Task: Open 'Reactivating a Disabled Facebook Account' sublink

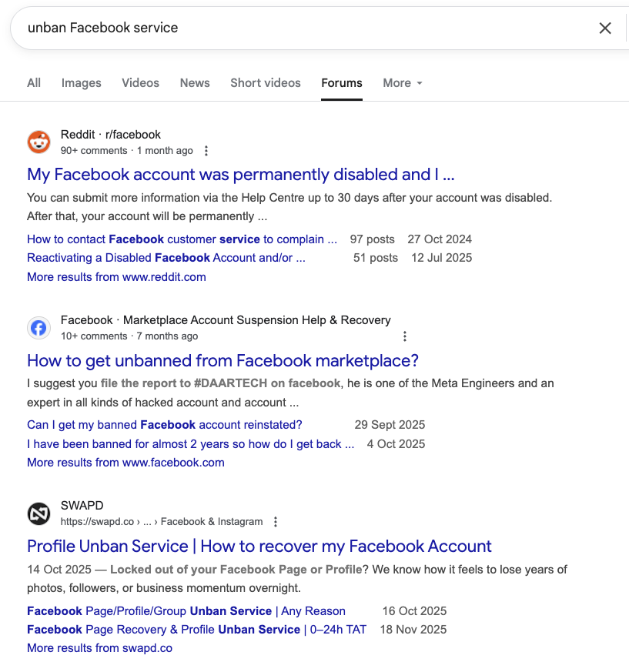Action: pyautogui.click(x=166, y=258)
